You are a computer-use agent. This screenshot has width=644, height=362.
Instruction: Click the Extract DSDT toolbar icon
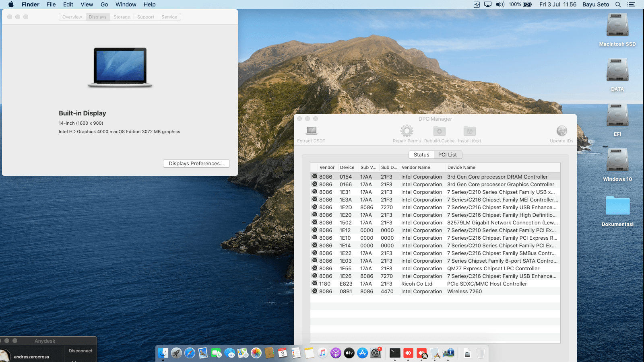(x=311, y=131)
